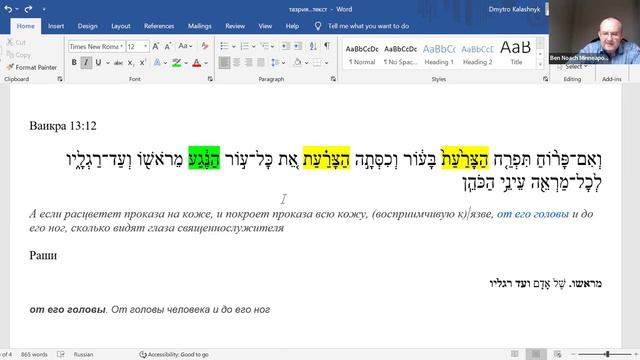Toggle left alignment button
The height and width of the screenshot is (360, 640).
point(224,63)
